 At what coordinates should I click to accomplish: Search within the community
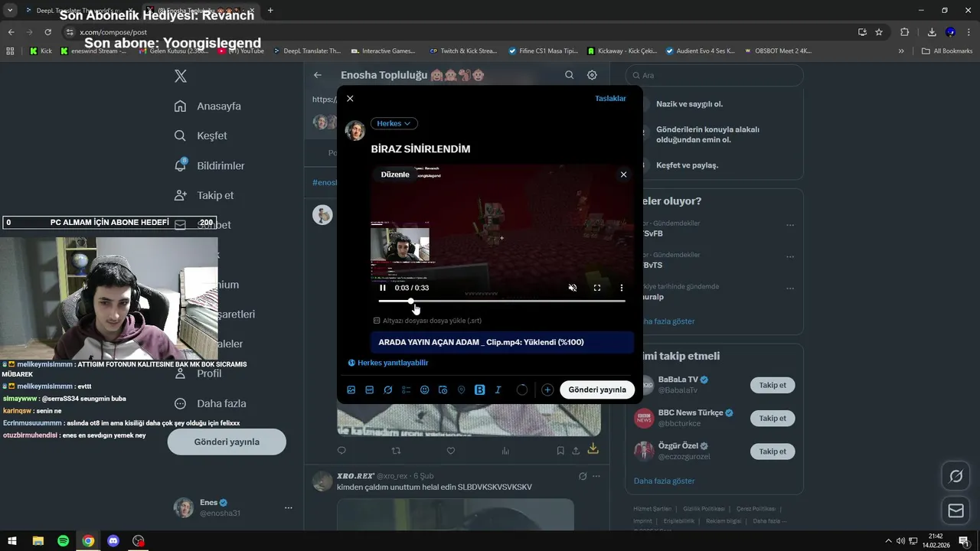point(569,75)
